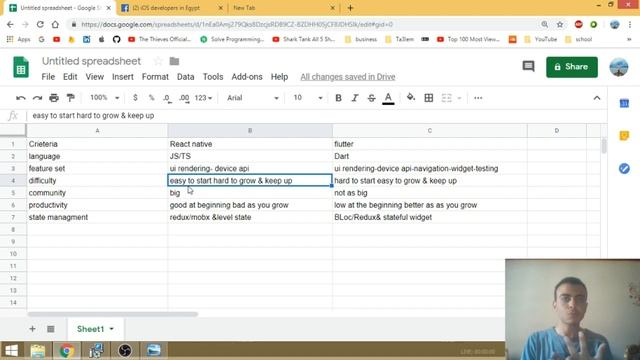
Task: Bookmark this page with the star icon
Action: click(560, 24)
